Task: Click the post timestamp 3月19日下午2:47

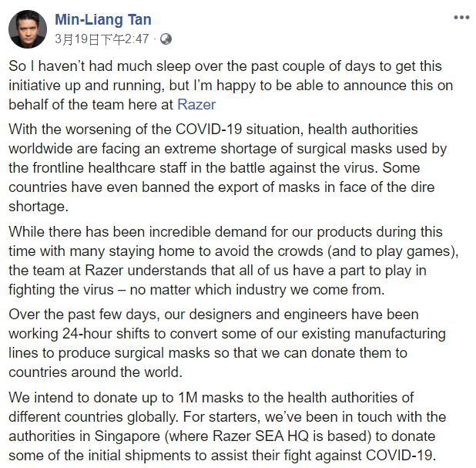Action: (x=103, y=38)
